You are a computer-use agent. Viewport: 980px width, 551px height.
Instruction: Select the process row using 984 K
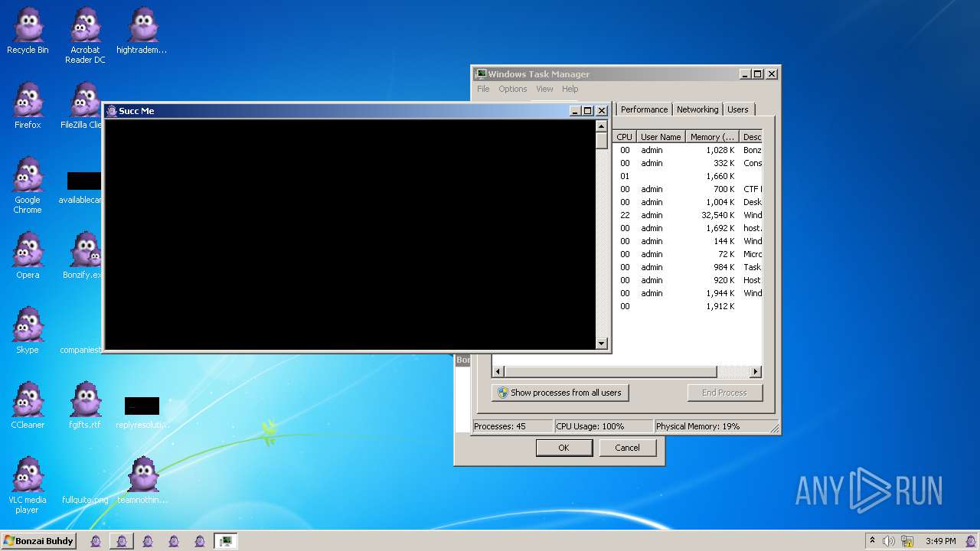(x=688, y=267)
